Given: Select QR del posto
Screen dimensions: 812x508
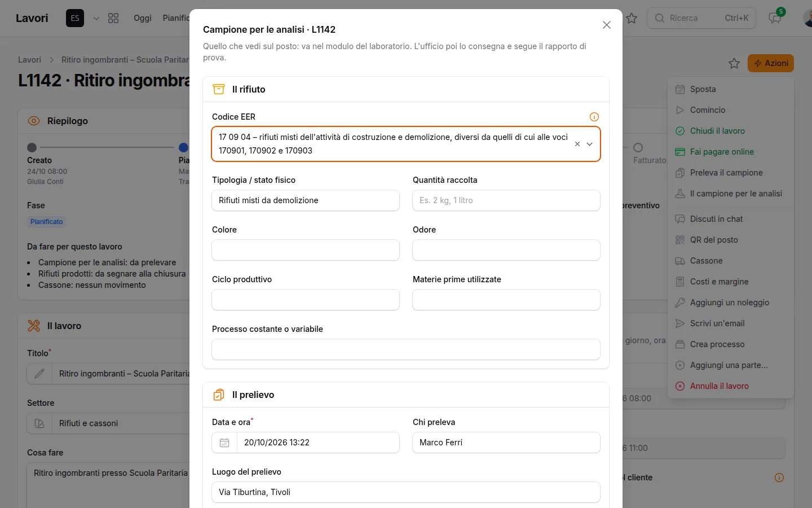Looking at the screenshot, I should (731, 240).
